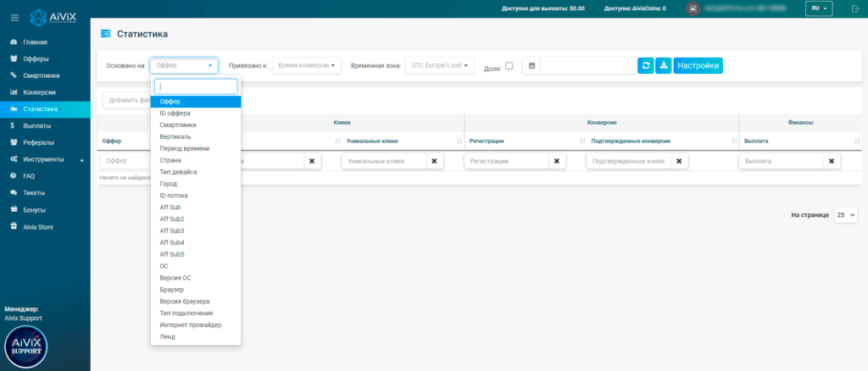This screenshot has height=371, width=868.
Task: Open the Основано на dropdown
Action: click(184, 65)
